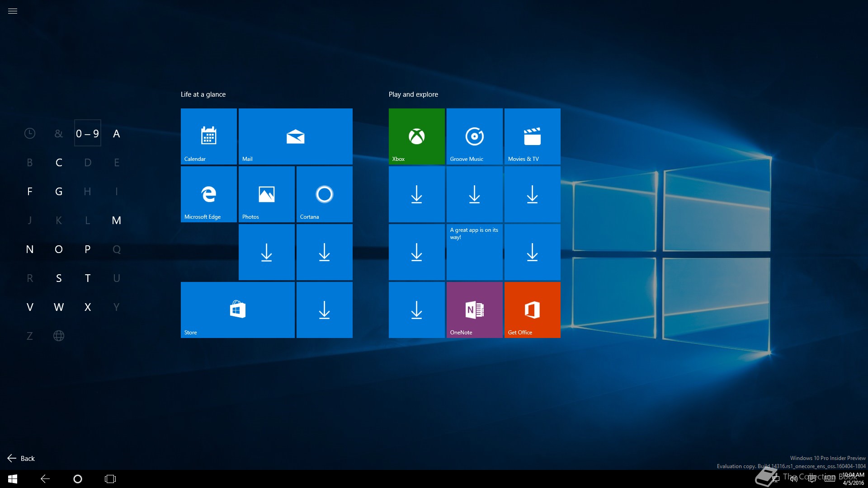The height and width of the screenshot is (488, 868).
Task: Jump to apps starting with O
Action: point(59,249)
